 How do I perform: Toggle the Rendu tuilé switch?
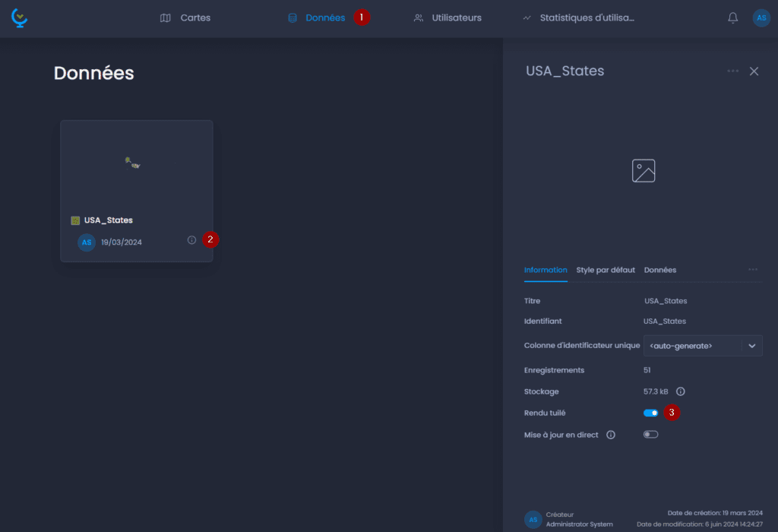click(650, 413)
